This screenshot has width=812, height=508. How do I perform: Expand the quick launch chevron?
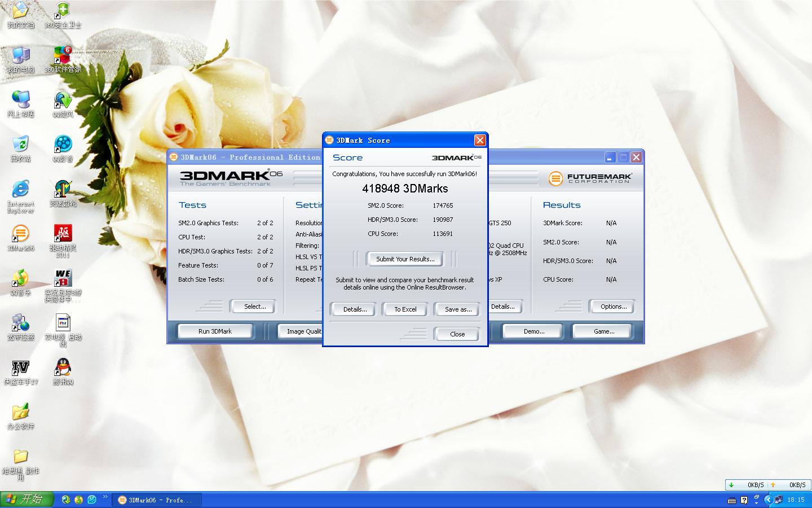point(105,497)
